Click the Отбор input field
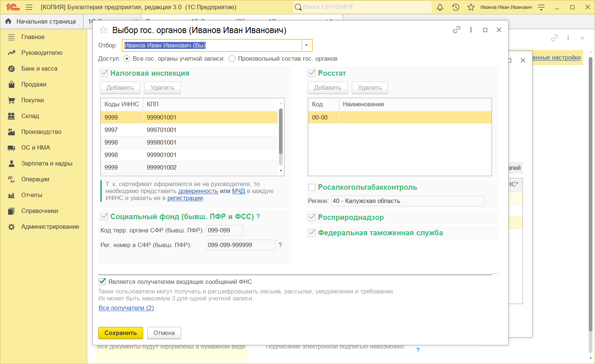595x364 pixels. [x=212, y=45]
